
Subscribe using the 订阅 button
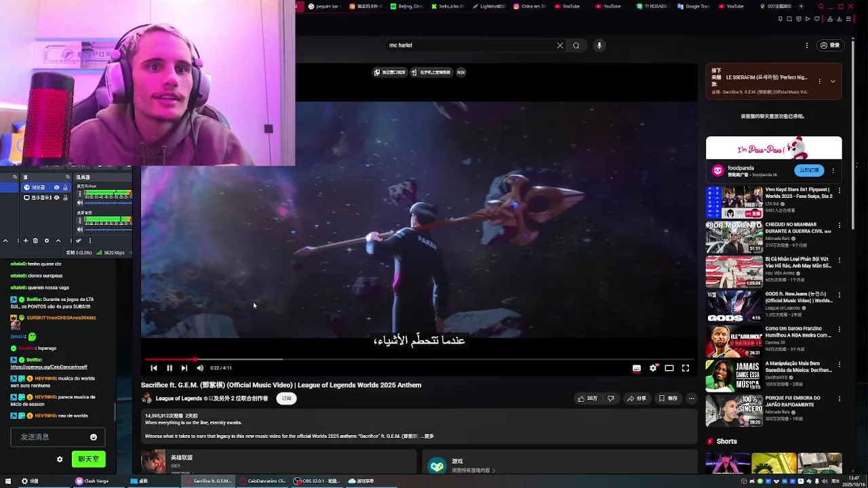286,399
